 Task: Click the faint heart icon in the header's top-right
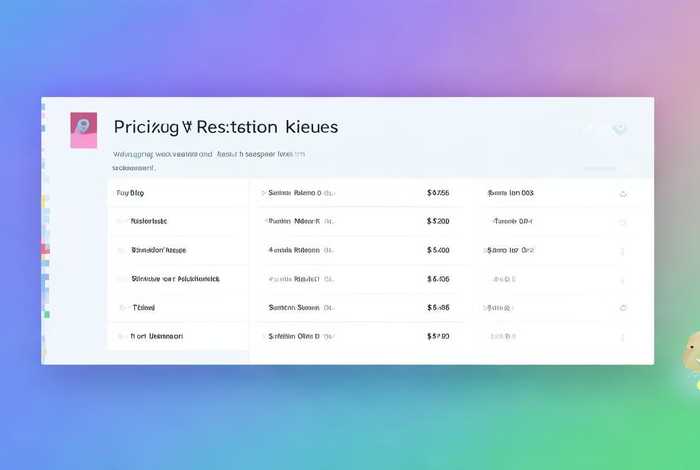(619, 129)
